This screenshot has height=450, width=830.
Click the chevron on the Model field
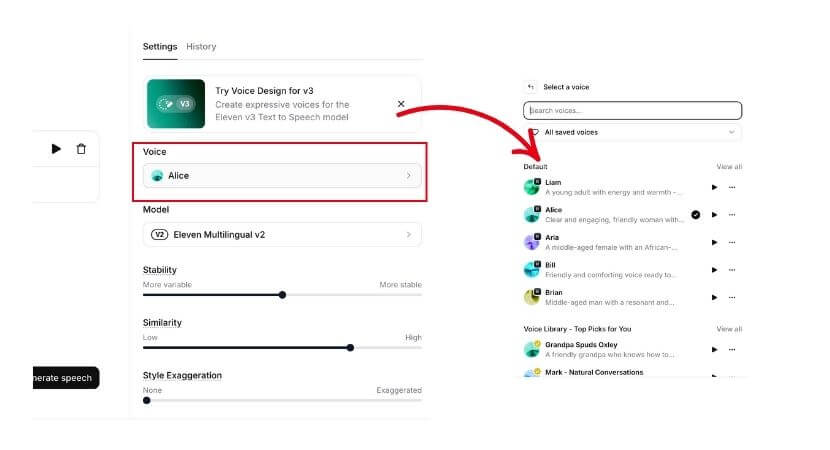[x=409, y=235]
